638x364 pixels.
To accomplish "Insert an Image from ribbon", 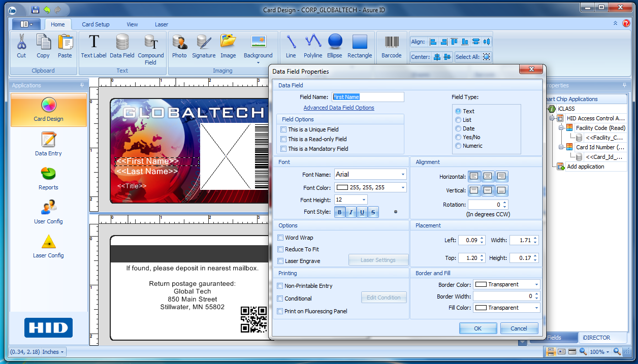I will (228, 46).
